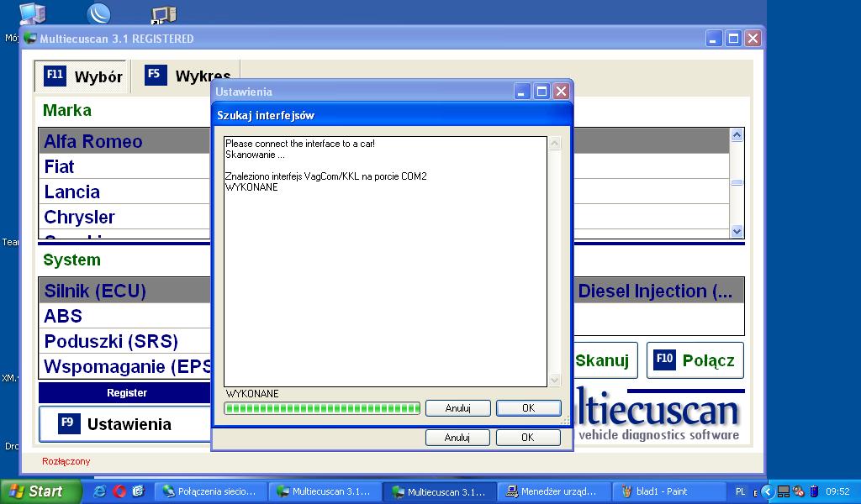Click the Multiecuscan title bar icon

point(30,39)
